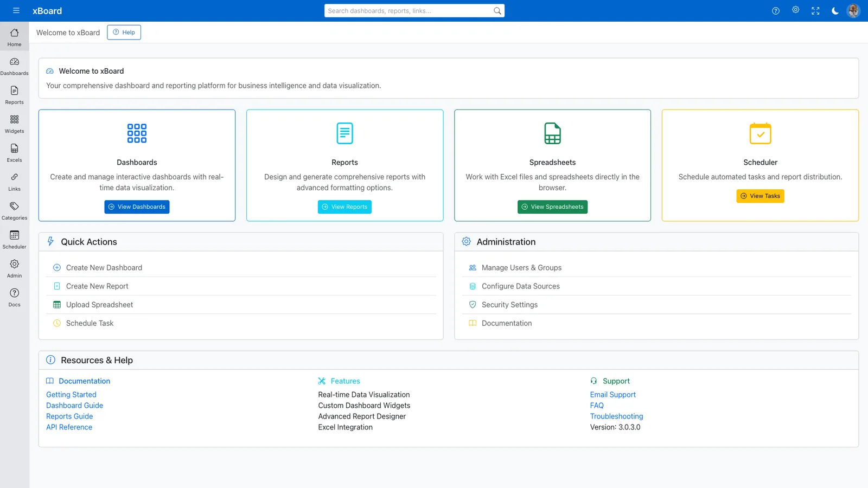Open Excels in the sidebar

pos(15,152)
